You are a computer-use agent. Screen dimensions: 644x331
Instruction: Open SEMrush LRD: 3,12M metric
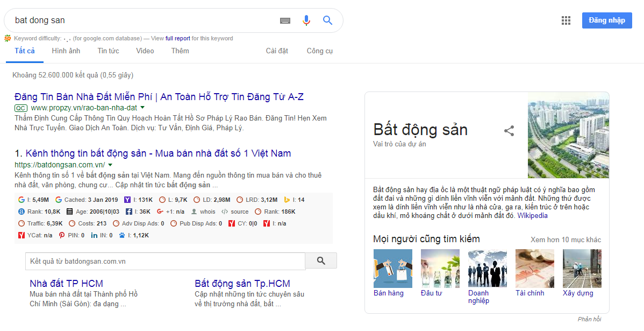[257, 200]
